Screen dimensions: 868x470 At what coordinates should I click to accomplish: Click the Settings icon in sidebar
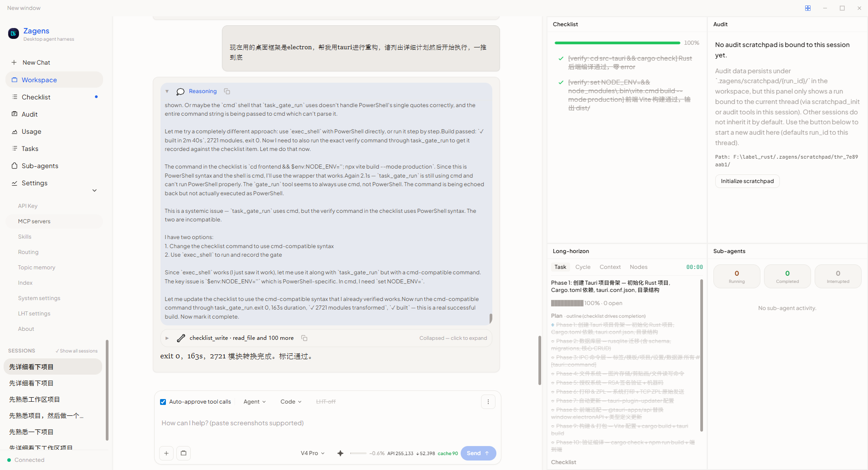click(14, 183)
